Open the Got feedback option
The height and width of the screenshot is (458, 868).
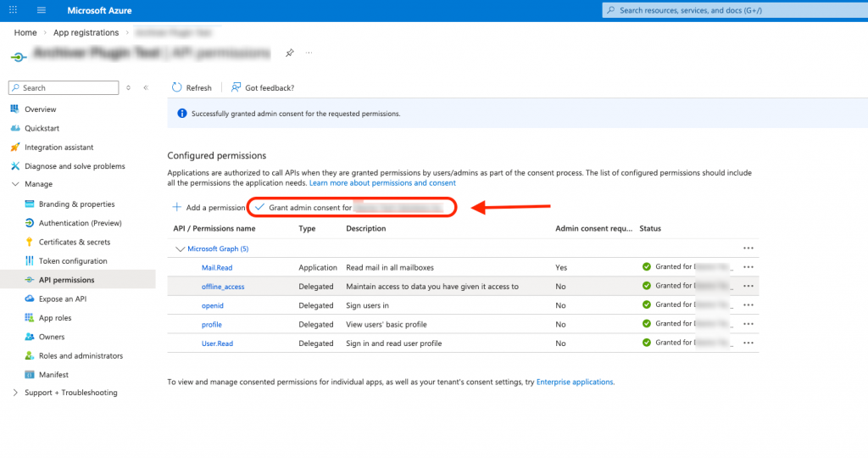(263, 87)
